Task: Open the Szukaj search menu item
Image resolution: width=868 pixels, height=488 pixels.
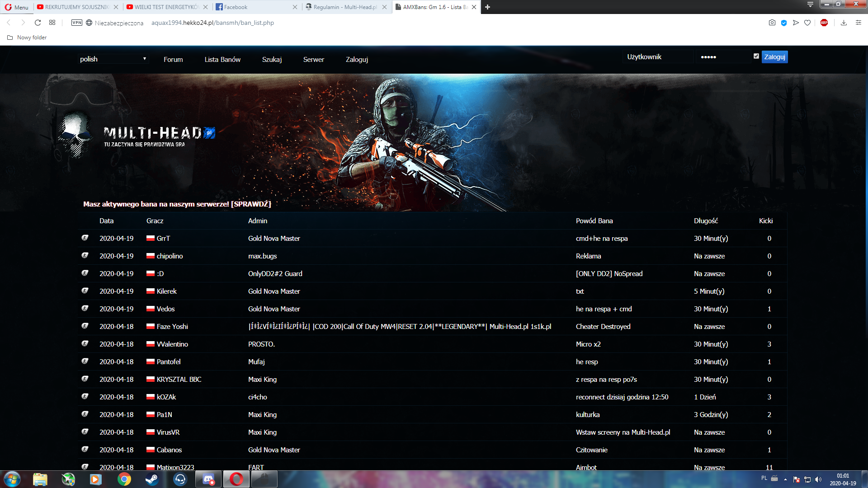Action: [x=272, y=59]
